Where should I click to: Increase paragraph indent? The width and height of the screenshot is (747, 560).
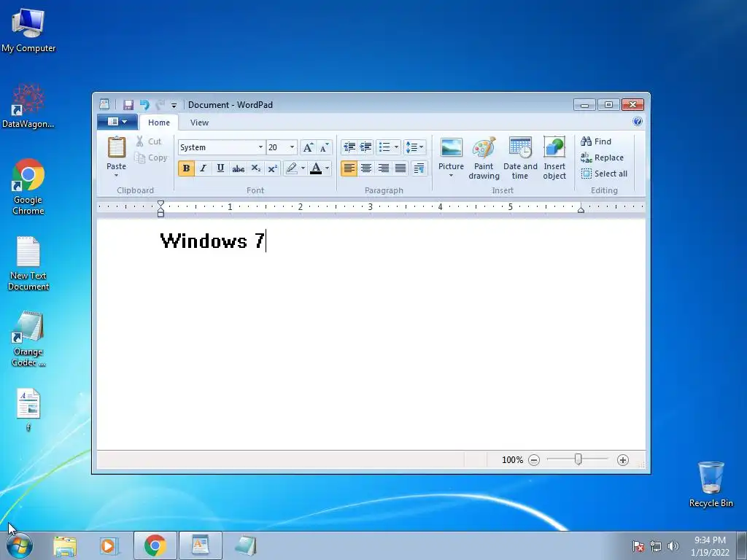[366, 147]
